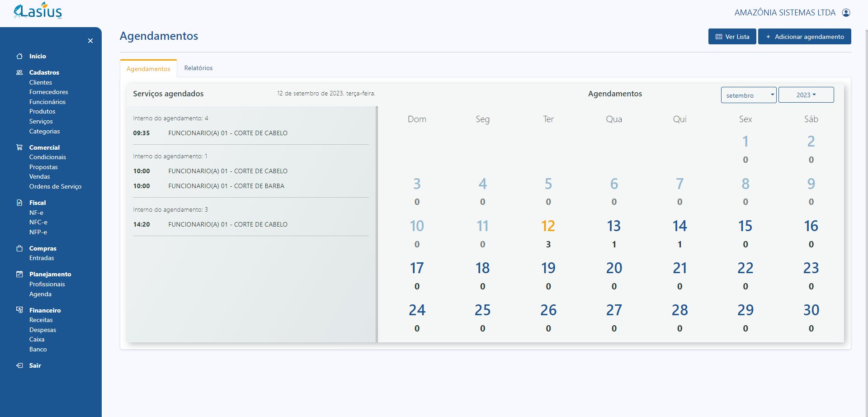Select the Agendamentos tab
Viewport: 868px width, 417px height.
pyautogui.click(x=148, y=69)
